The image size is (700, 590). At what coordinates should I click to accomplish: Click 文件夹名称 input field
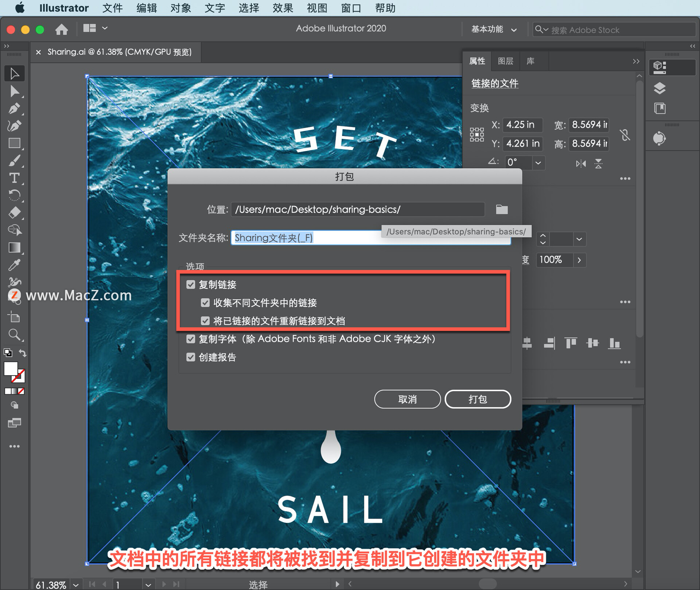click(371, 238)
